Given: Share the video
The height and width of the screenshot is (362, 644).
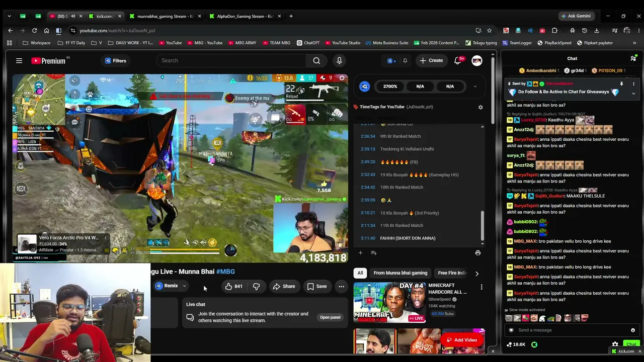Looking at the screenshot, I should (x=284, y=287).
